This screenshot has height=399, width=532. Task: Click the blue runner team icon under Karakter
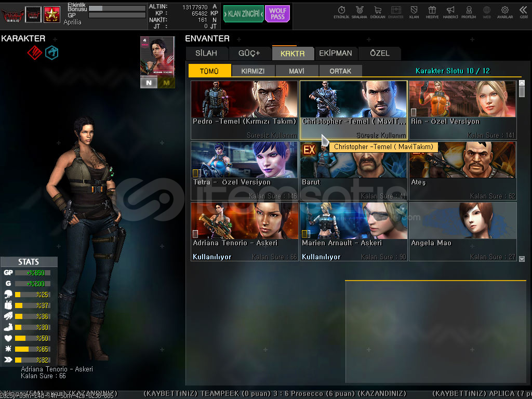point(52,52)
